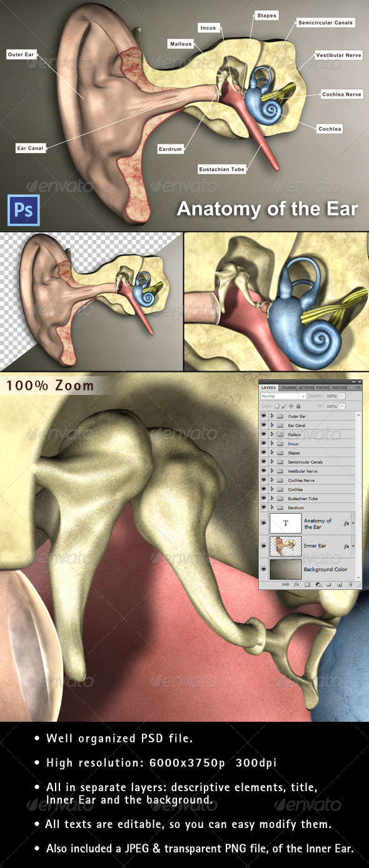Screen dimensions: 369x868
Task: Click the Opacity 100% value field
Action: pos(331,396)
